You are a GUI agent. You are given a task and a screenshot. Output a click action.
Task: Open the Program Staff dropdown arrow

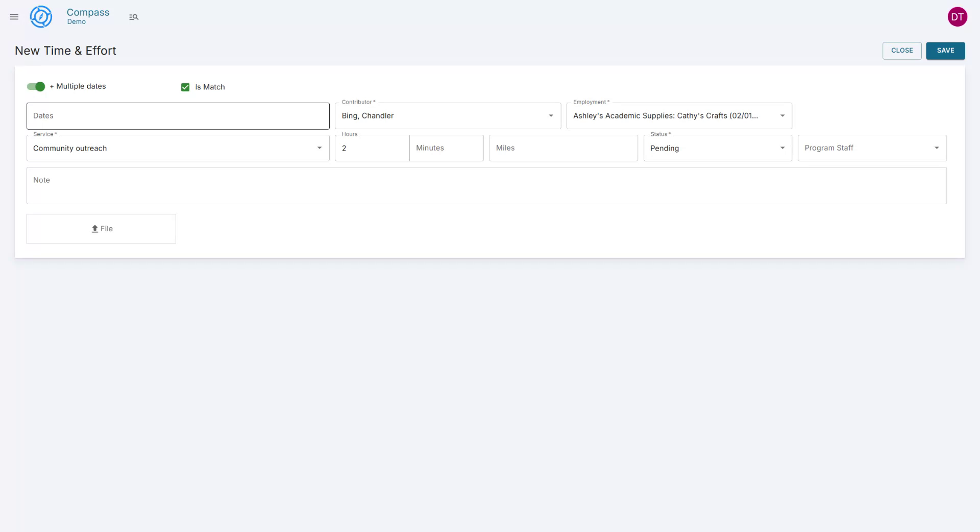click(937, 148)
